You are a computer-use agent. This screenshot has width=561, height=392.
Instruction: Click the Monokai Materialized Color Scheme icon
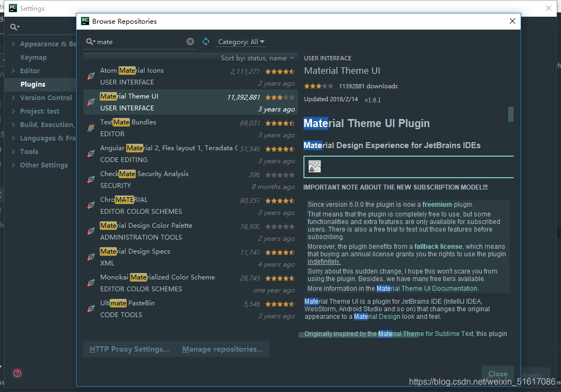coord(91,283)
